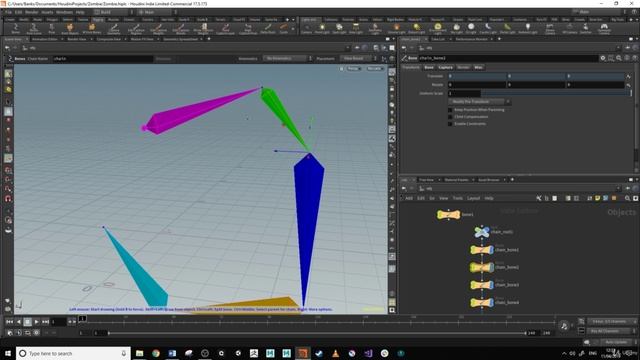
Task: Click the current frame number field
Action: tap(58, 322)
